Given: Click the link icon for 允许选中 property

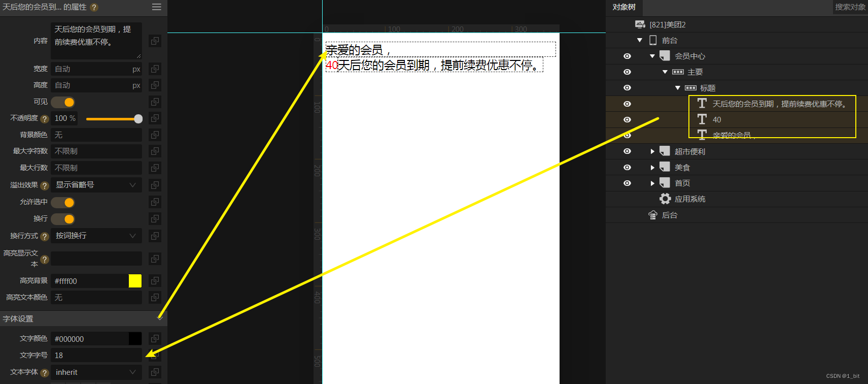Looking at the screenshot, I should click(x=155, y=202).
